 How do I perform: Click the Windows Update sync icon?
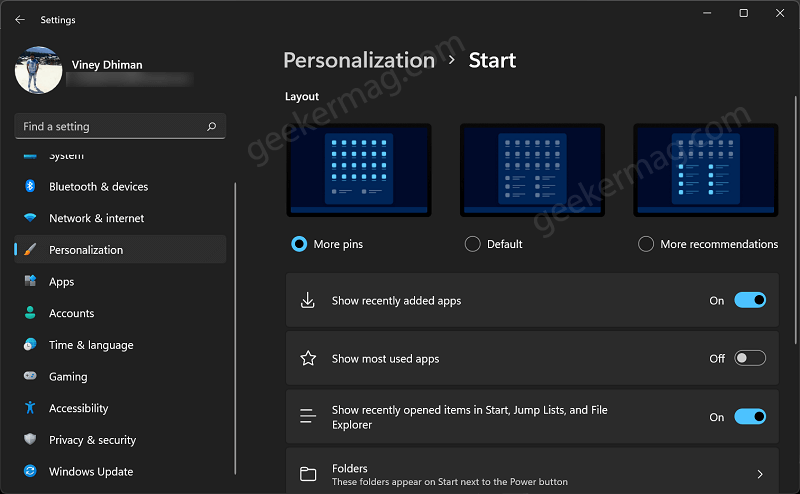coord(30,471)
